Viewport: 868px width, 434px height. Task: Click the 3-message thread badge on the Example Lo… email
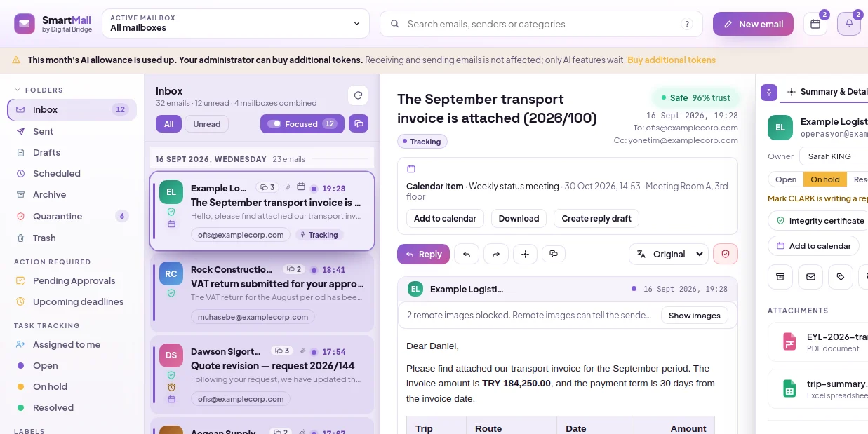(267, 187)
